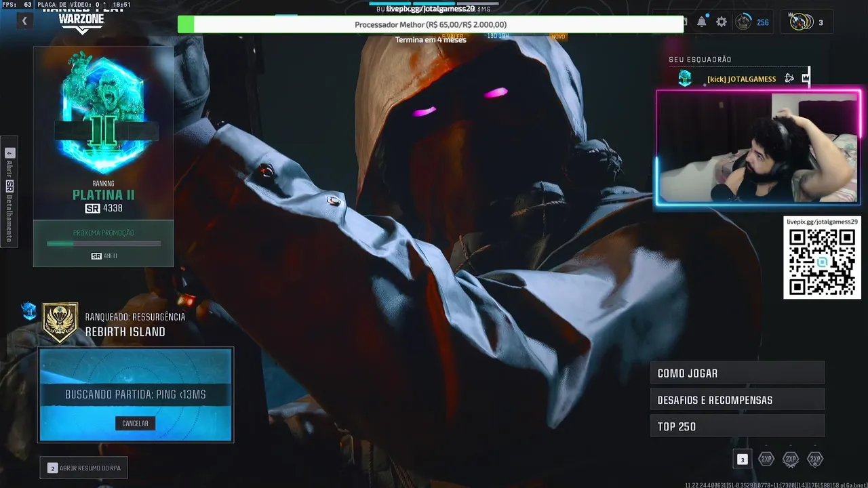Open Desafios e Recompensas menu
The image size is (868, 488).
click(738, 400)
